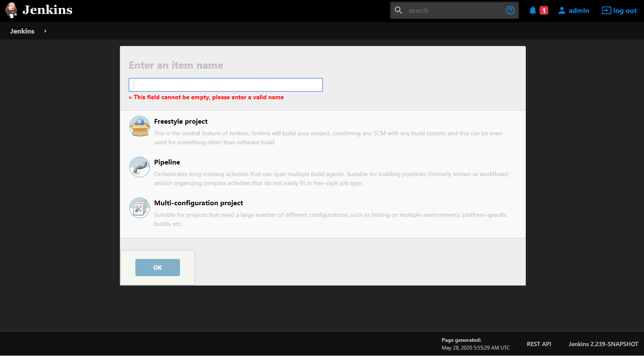Viewport: 644px width, 356px height.
Task: Choose the Freestyle project title
Action: [181, 122]
